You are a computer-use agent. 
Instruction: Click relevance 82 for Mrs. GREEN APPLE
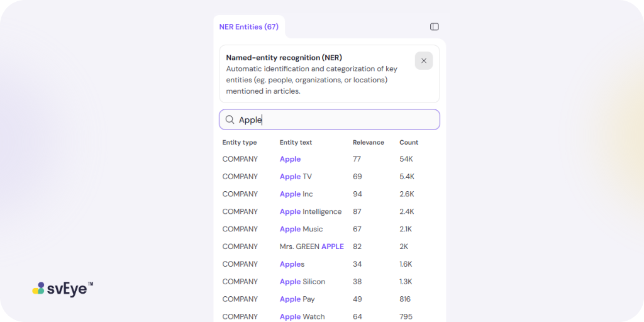(x=357, y=247)
